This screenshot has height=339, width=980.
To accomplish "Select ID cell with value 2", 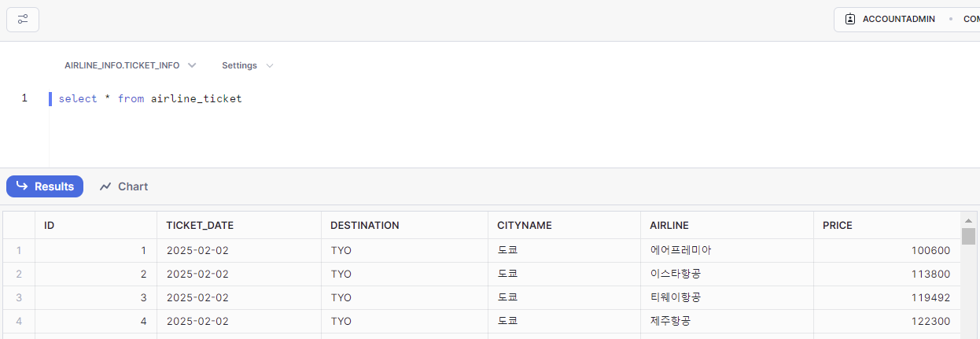I will (95, 275).
